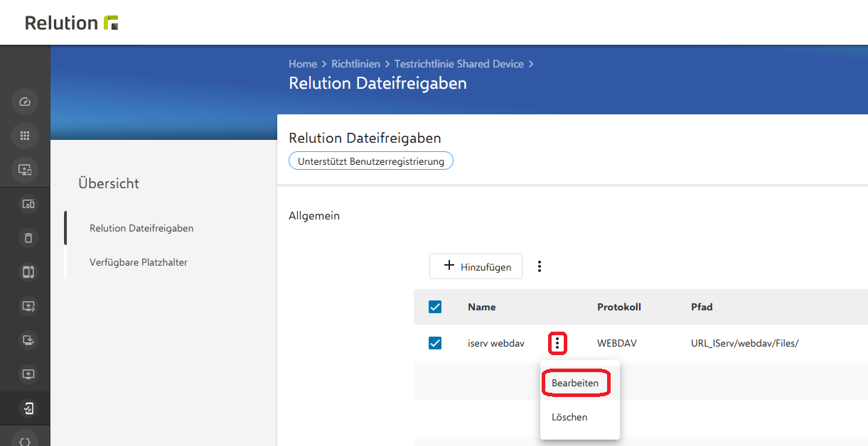
Task: Open the three-dot menu beside Hinzufügen
Action: coord(540,266)
